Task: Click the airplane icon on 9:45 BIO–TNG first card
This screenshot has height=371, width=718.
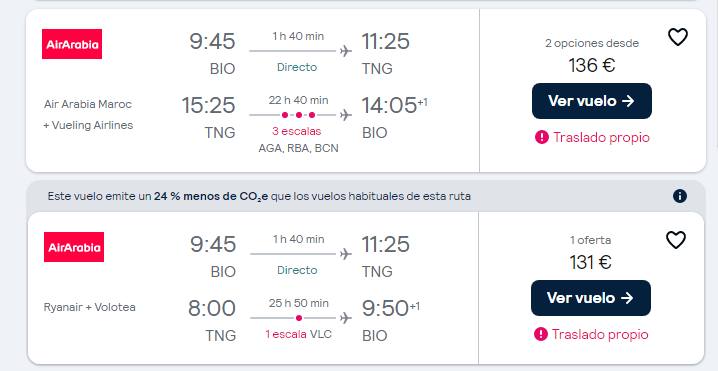Action: pyautogui.click(x=346, y=51)
